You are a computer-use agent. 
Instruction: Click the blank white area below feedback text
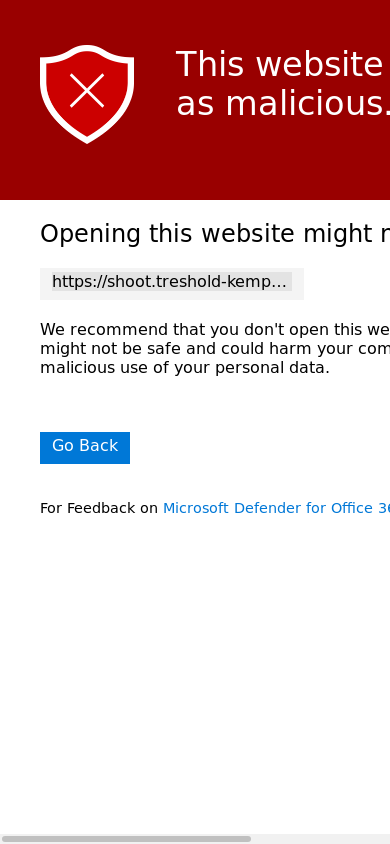[x=195, y=673]
